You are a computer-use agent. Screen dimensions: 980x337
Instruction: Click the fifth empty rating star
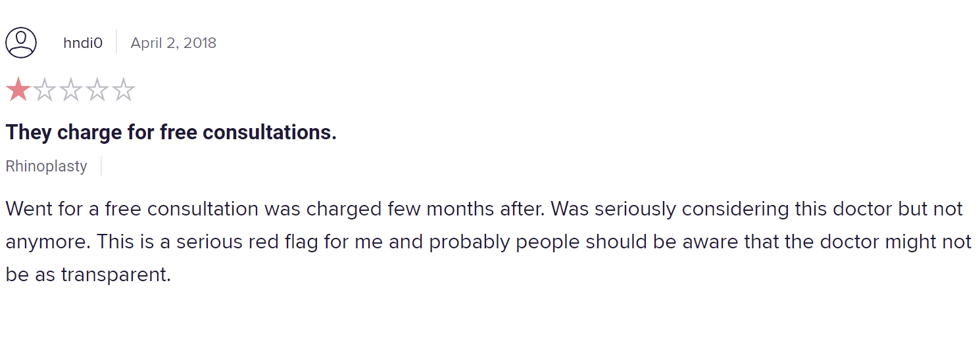pyautogui.click(x=123, y=90)
